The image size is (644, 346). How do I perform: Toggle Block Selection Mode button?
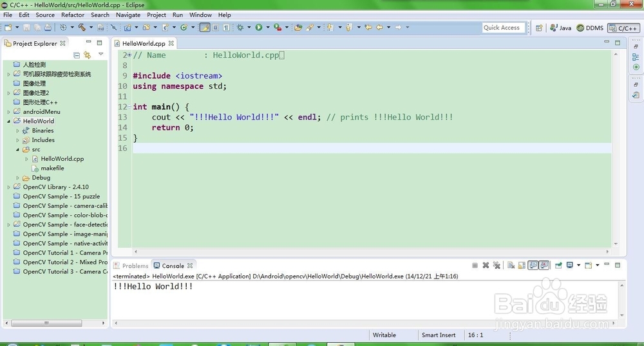(215, 28)
